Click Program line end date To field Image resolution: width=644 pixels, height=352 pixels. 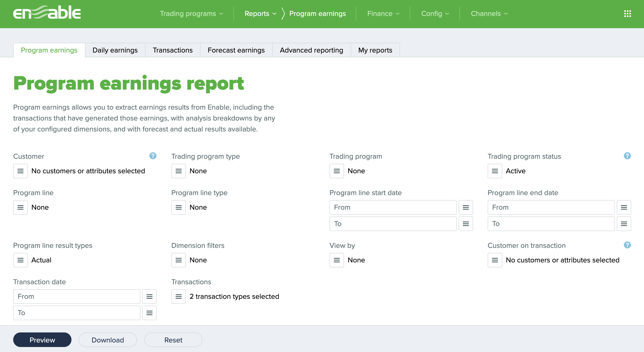(x=551, y=224)
